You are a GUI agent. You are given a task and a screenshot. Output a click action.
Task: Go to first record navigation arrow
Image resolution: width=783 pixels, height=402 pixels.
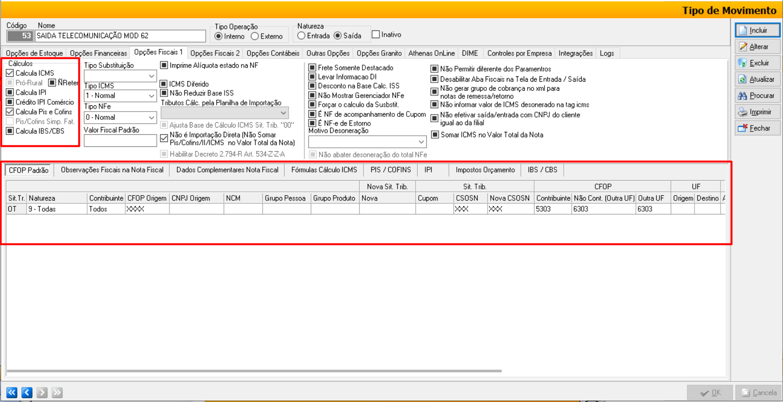point(12,393)
